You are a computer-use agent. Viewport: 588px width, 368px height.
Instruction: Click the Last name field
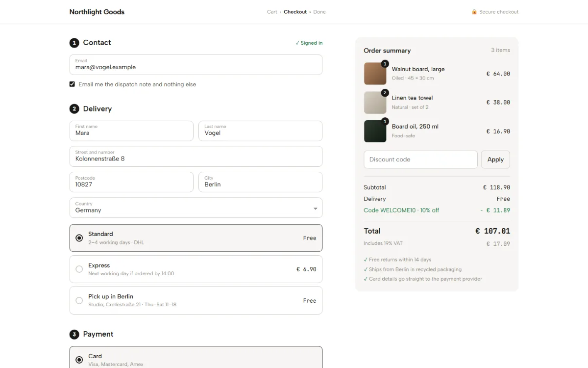pos(260,131)
